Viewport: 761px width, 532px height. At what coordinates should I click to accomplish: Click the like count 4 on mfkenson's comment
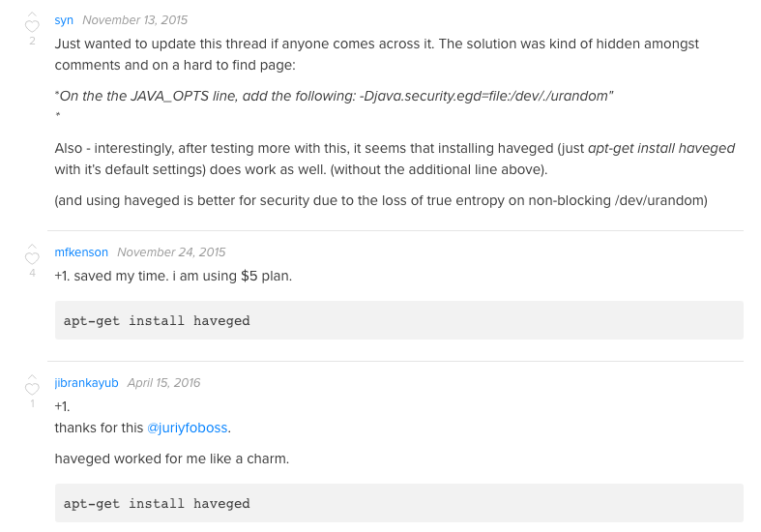click(x=32, y=273)
